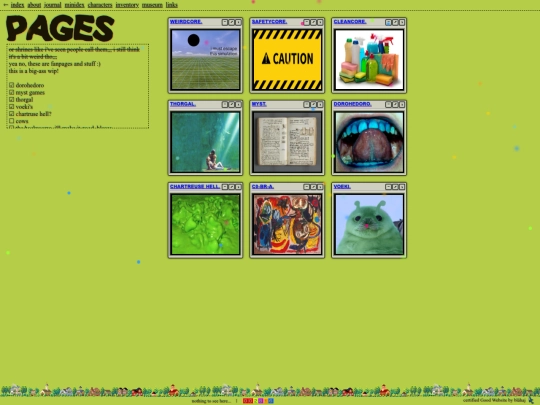Close the VOEKI window card
The image size is (540, 405).
coord(402,187)
